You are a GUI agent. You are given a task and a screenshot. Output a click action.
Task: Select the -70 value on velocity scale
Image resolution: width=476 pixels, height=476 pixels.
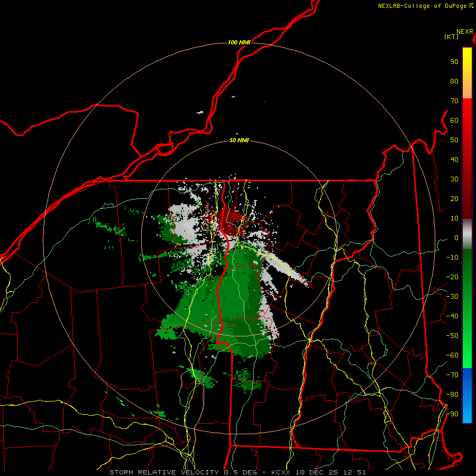[452, 375]
